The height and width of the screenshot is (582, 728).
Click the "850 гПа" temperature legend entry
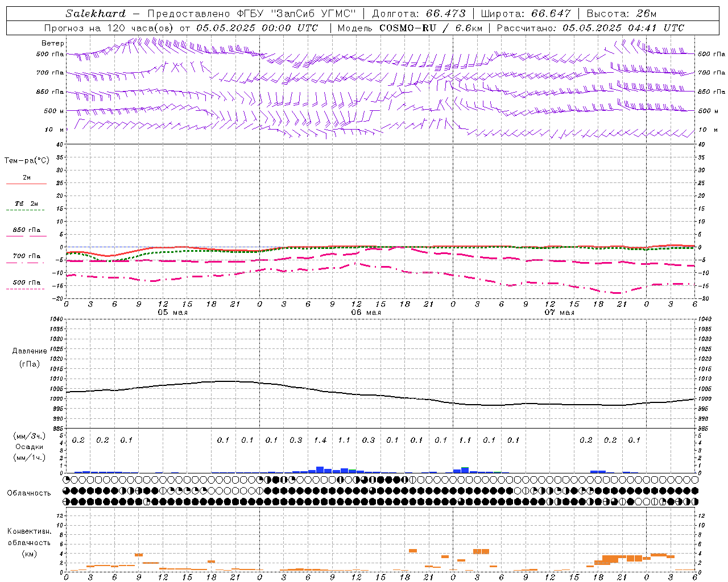(x=26, y=230)
